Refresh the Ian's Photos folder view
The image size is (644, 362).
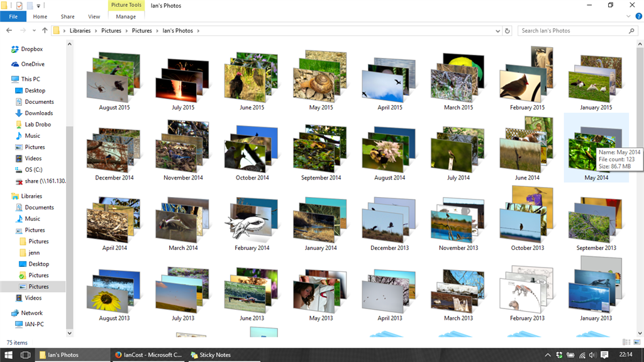(x=508, y=30)
